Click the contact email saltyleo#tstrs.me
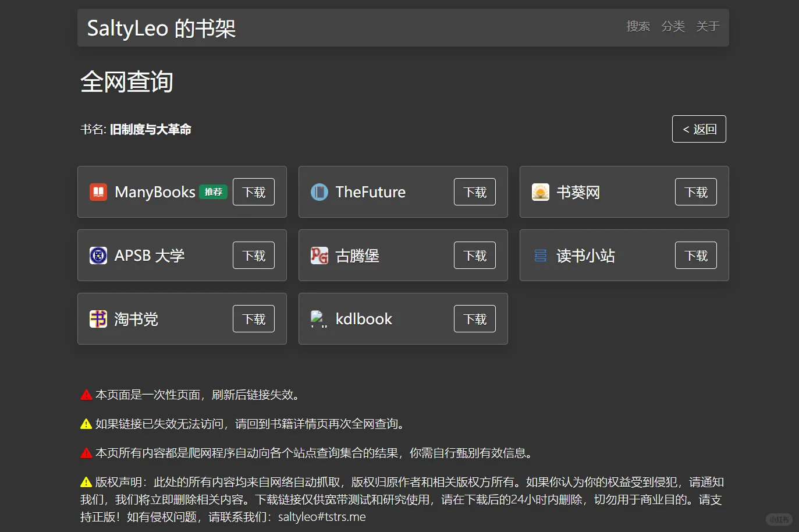 click(x=322, y=517)
